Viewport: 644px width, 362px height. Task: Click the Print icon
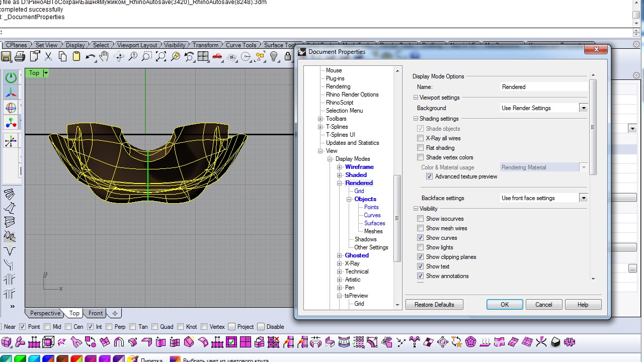(x=20, y=57)
